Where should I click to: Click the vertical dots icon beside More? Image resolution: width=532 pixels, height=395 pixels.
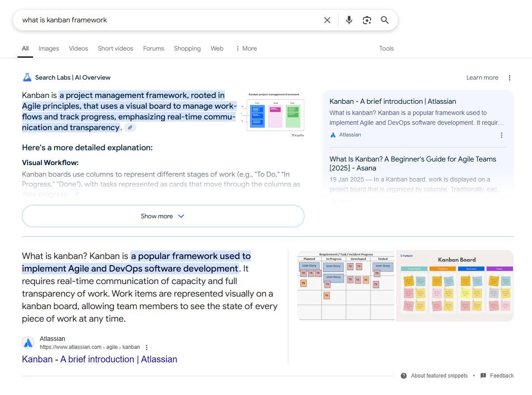pos(237,49)
